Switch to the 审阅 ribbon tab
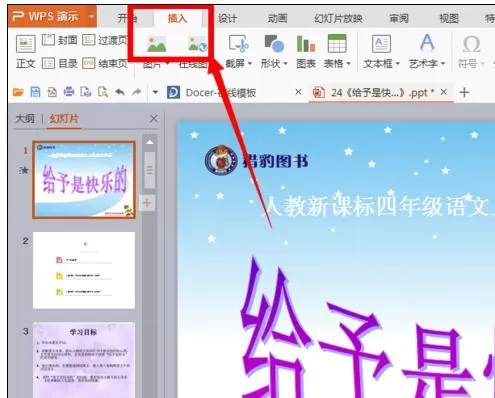This screenshot has width=495, height=398. click(x=399, y=18)
